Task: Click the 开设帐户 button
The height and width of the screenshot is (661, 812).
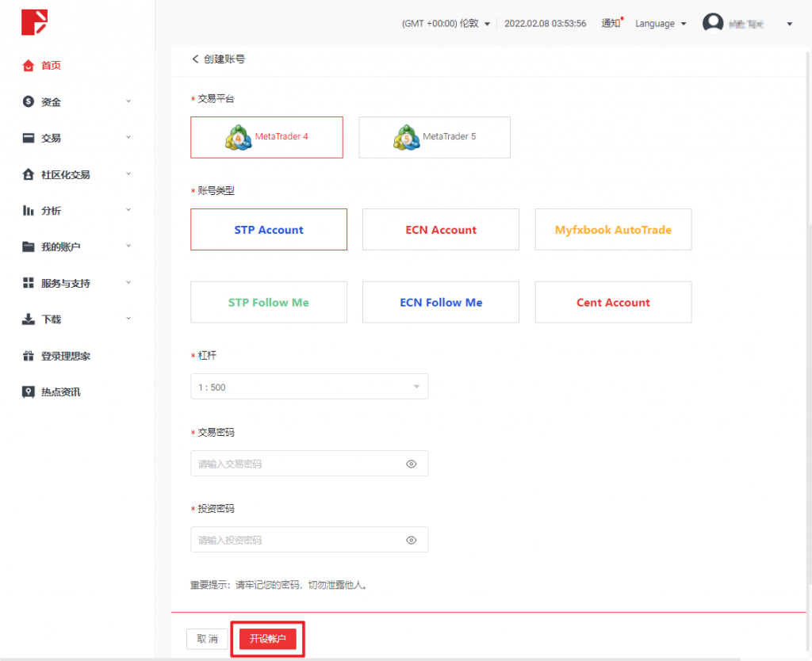Action: 268,639
